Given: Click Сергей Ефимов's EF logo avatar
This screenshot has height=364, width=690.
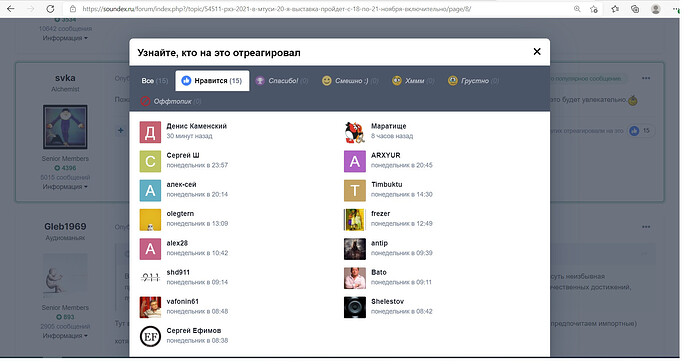Looking at the screenshot, I should point(150,337).
